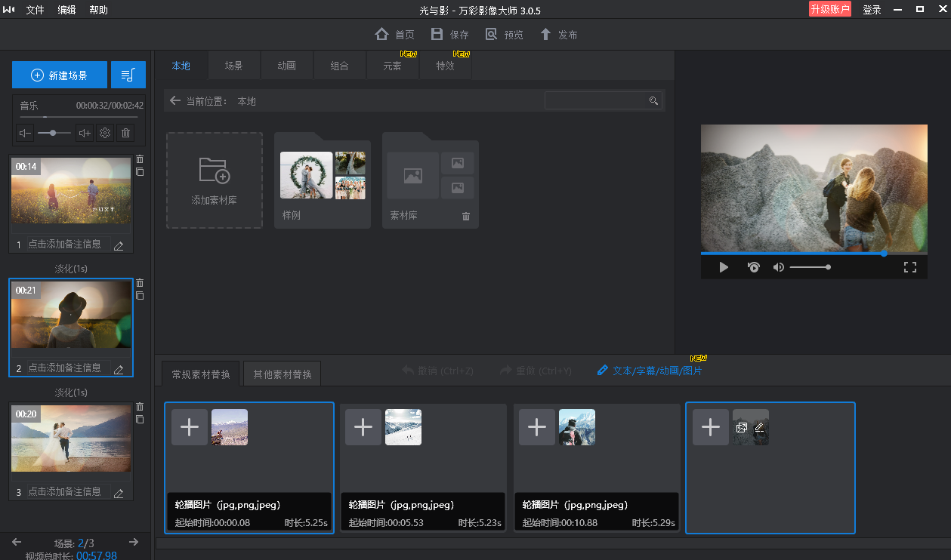This screenshot has width=951, height=560.
Task: Delete the 素材库 folder
Action: point(466,217)
